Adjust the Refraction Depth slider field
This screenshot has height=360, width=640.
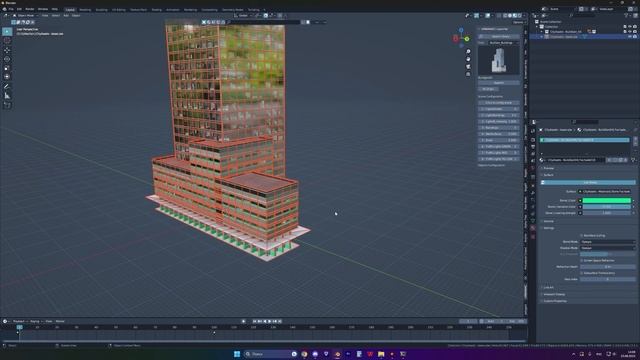pos(608,267)
